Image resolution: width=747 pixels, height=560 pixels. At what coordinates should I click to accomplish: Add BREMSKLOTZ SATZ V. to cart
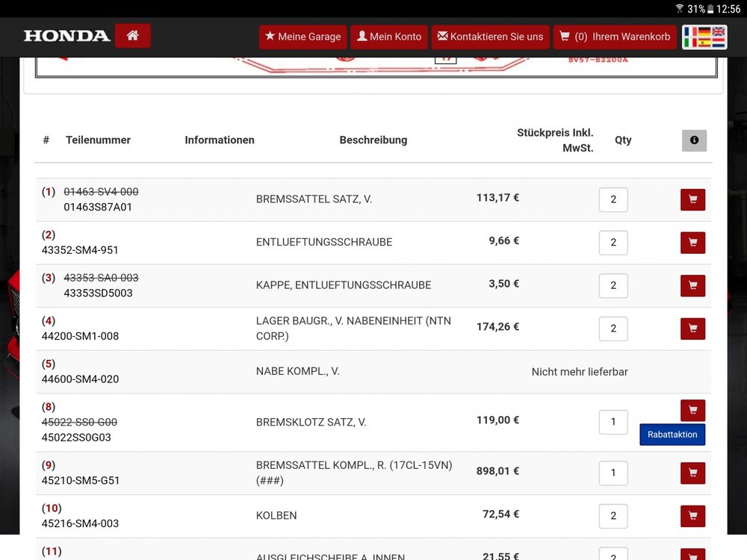tap(692, 410)
